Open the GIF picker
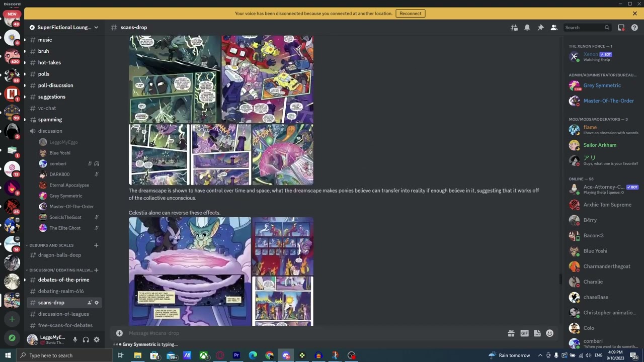Screen dimensions: 644x362 tap(524, 333)
